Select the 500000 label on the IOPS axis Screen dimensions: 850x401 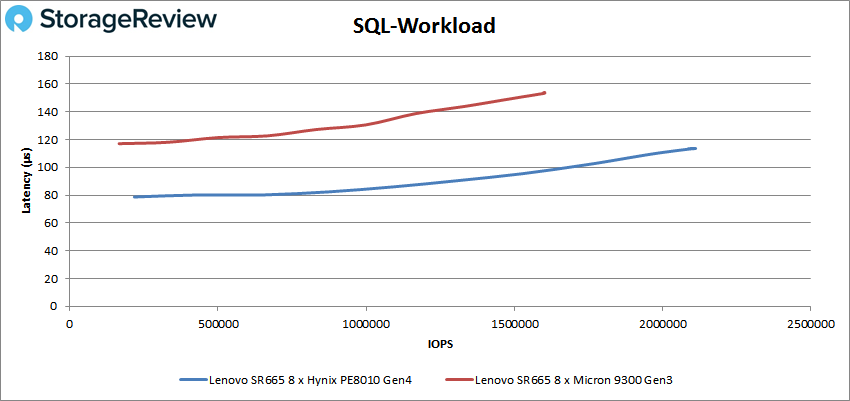(x=217, y=323)
